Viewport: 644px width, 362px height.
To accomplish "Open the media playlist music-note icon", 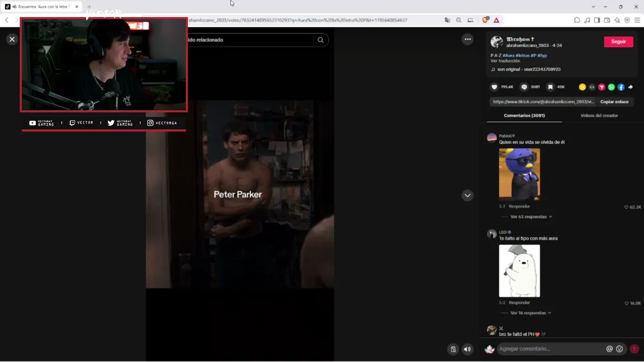I will [x=587, y=20].
